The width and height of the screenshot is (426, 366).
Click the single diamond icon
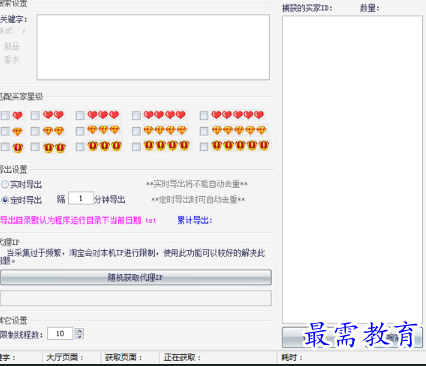tap(17, 132)
